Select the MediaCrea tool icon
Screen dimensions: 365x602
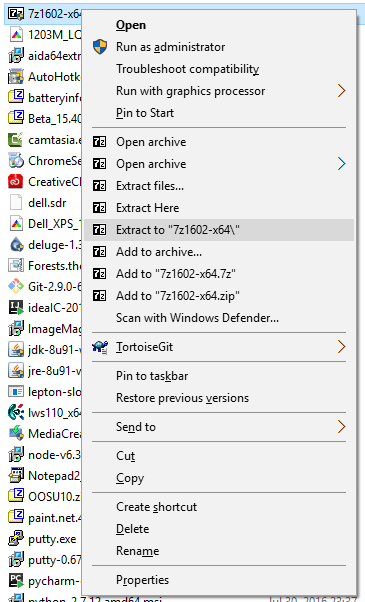(x=16, y=433)
